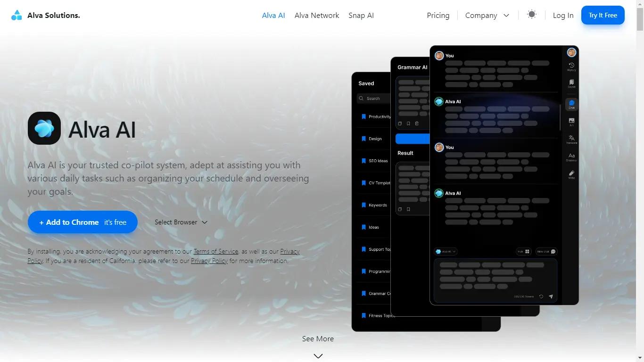Select the Write pencil icon in mockup sidebar
This screenshot has width=644, height=362.
click(571, 174)
